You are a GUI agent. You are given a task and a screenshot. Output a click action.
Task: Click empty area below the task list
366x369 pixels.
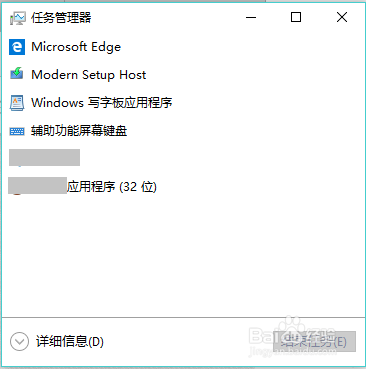pyautogui.click(x=183, y=257)
